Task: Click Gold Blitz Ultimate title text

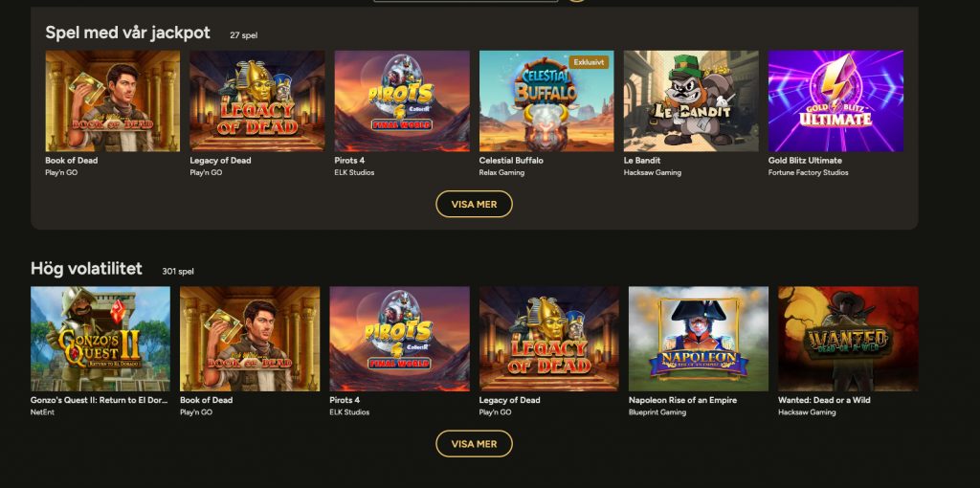Action: pos(805,161)
